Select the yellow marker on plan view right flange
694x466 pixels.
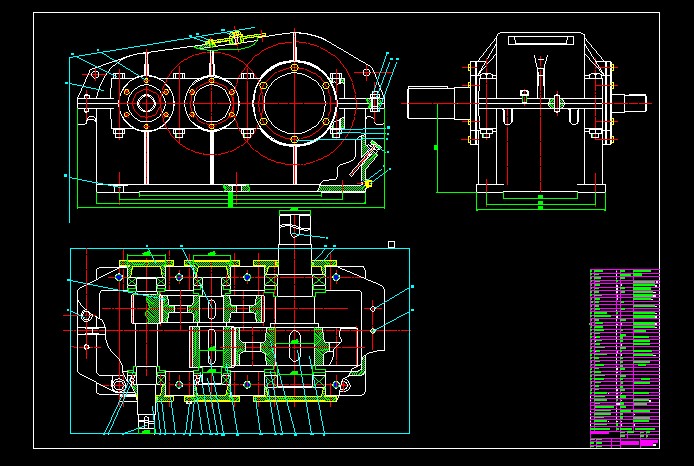373,329
